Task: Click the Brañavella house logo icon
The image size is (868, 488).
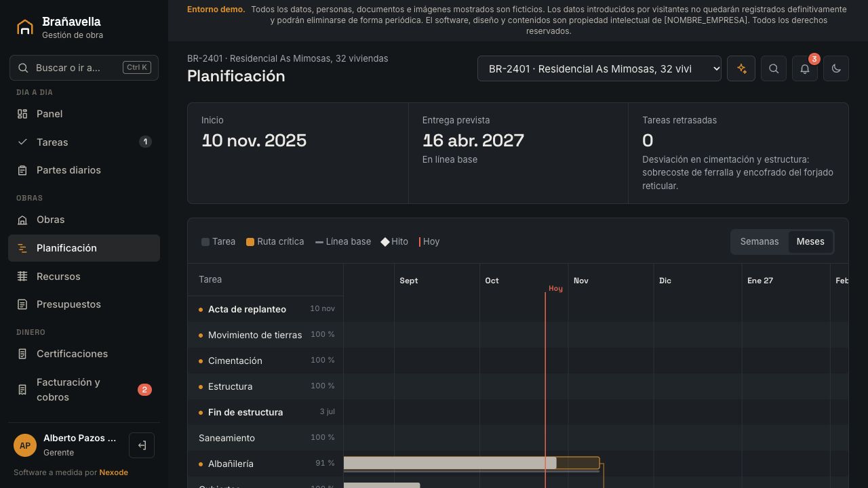Action: click(x=25, y=27)
